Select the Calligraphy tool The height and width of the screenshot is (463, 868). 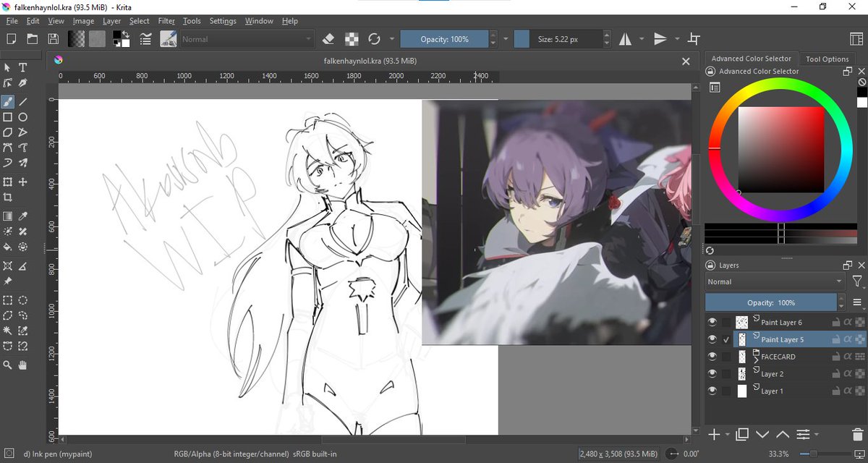pyautogui.click(x=22, y=84)
